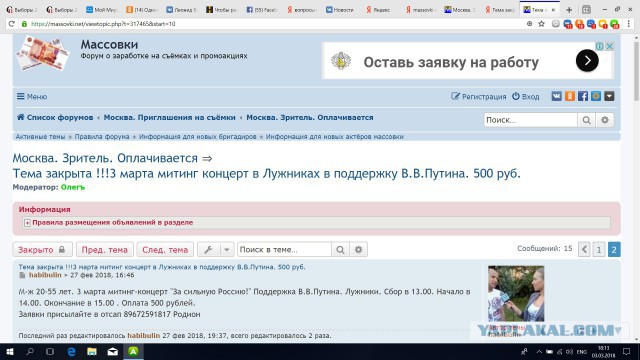This screenshot has height=360, width=640.
Task: Open the dark dropdown icon beside social icons
Action: click(x=609, y=96)
